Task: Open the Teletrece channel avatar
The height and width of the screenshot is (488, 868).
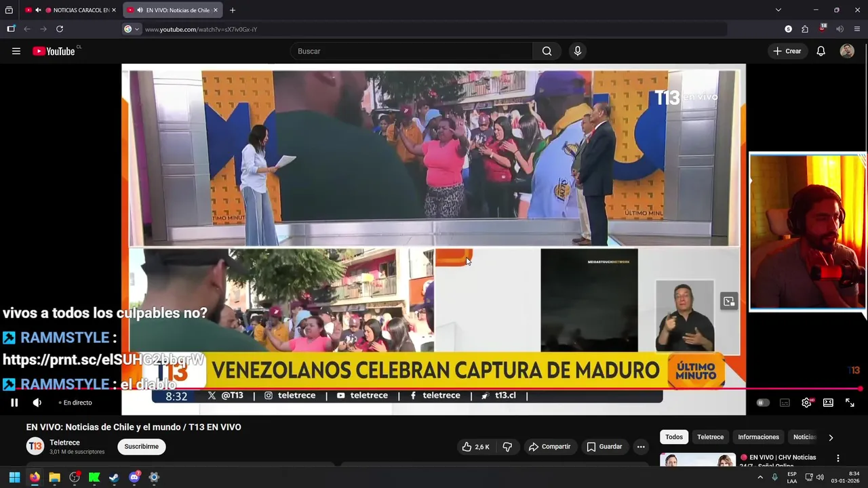Action: click(35, 446)
